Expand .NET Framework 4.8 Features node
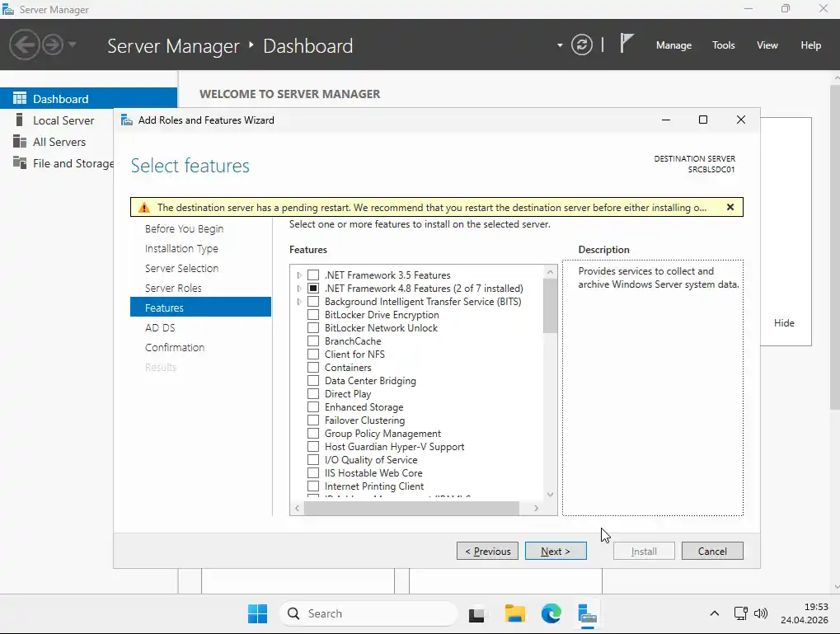The image size is (840, 634). pyautogui.click(x=299, y=289)
